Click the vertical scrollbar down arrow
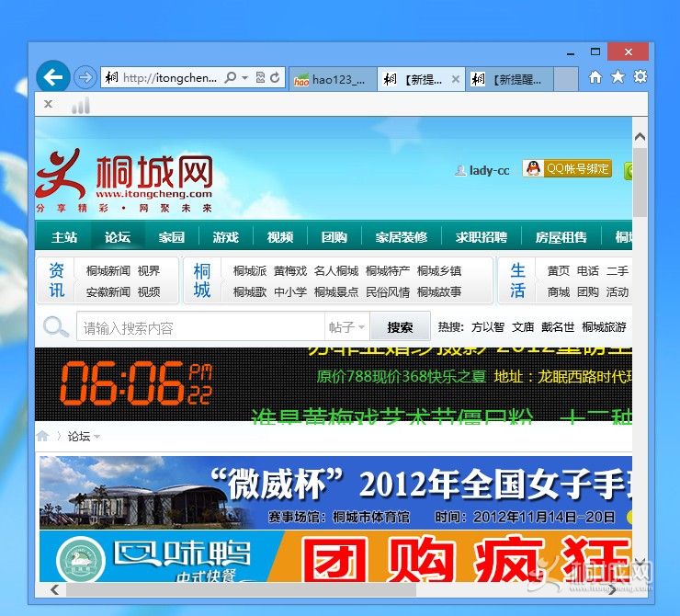This screenshot has height=616, width=680. pyautogui.click(x=640, y=562)
